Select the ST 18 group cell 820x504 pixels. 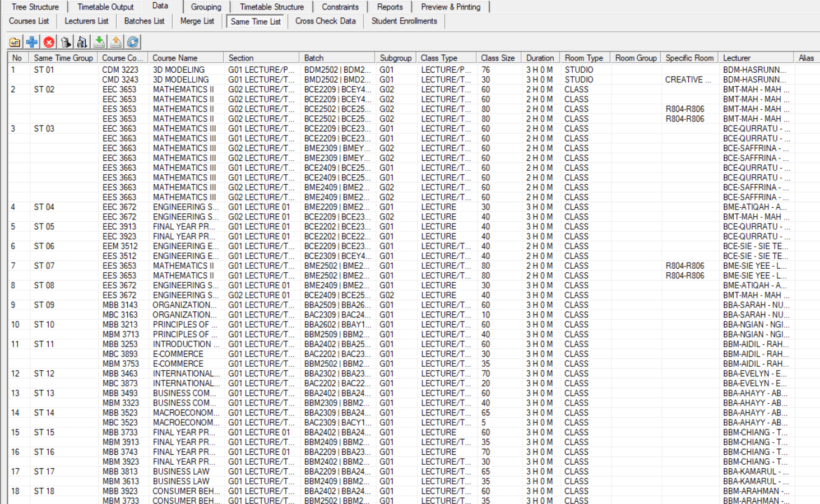point(44,491)
